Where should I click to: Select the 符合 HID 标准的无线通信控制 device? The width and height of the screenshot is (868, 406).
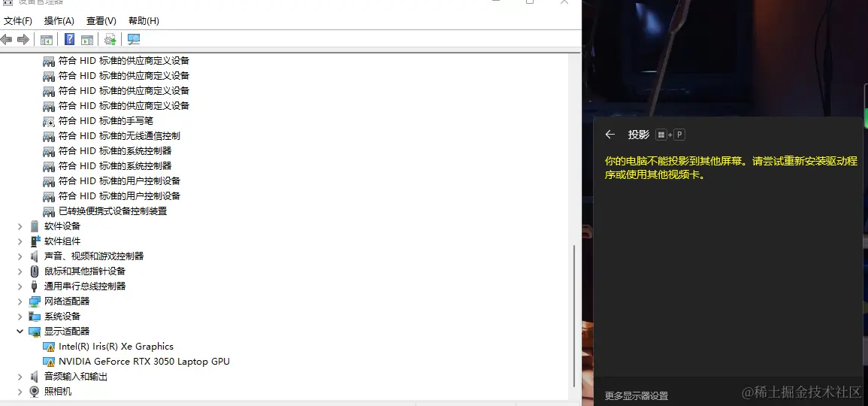click(119, 135)
